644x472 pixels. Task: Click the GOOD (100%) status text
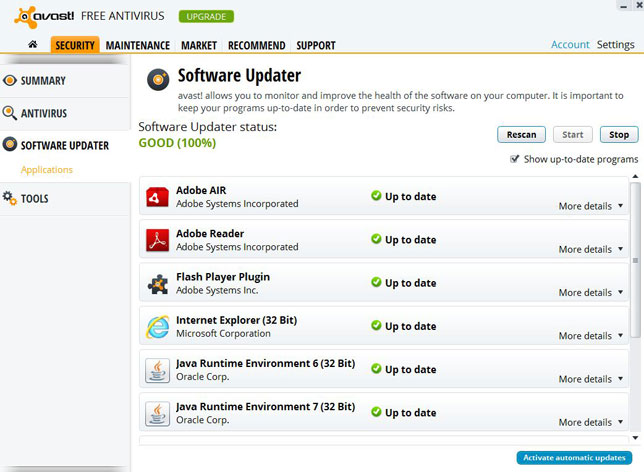click(x=177, y=143)
